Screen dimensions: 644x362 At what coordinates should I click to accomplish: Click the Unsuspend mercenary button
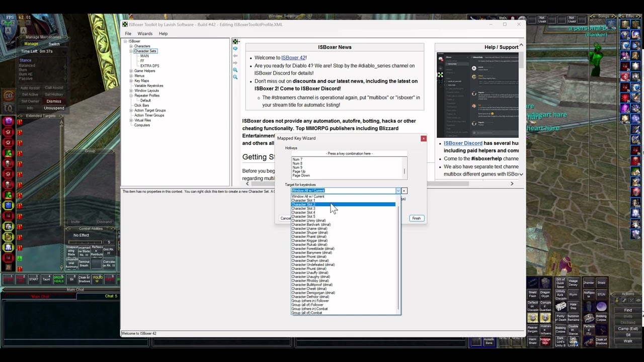coord(54,108)
